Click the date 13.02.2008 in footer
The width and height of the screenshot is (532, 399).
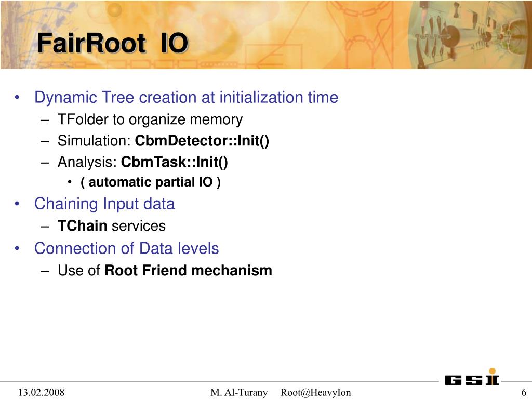[x=41, y=393]
